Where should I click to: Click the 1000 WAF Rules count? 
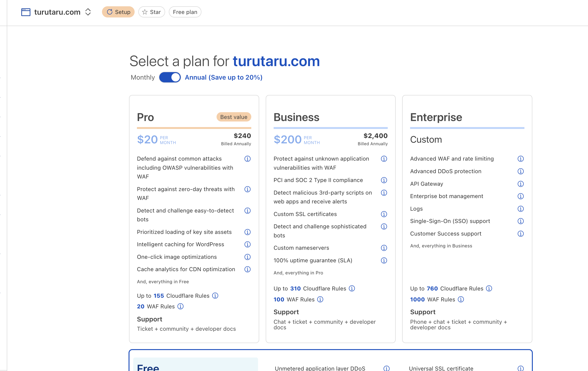coord(417,300)
